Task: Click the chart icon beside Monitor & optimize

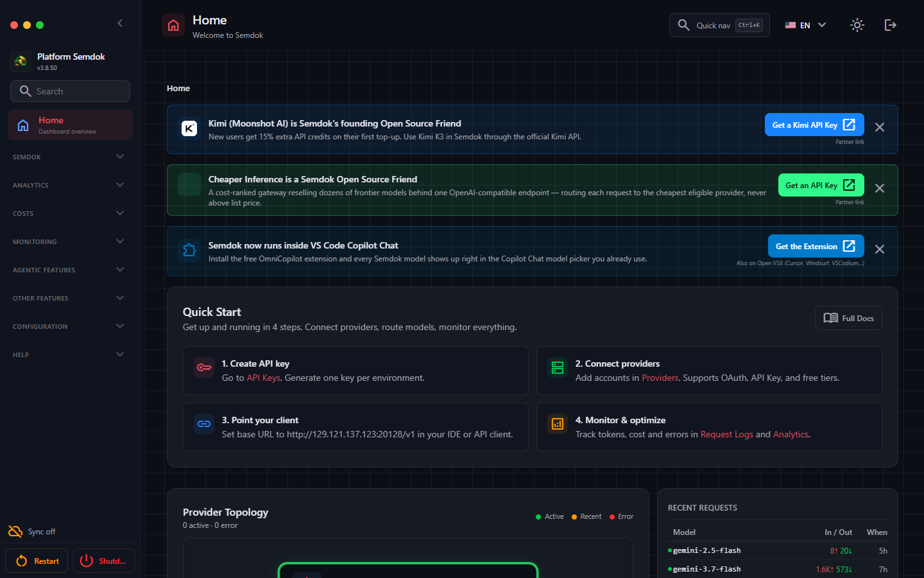Action: [558, 424]
